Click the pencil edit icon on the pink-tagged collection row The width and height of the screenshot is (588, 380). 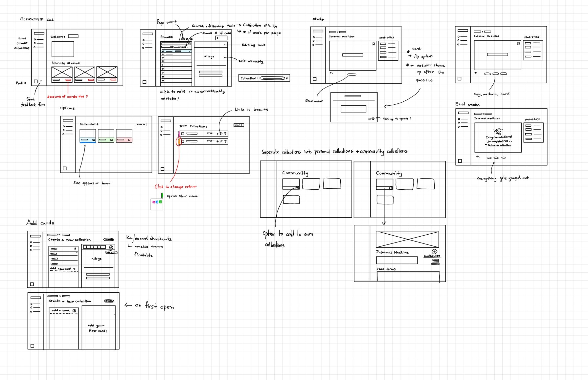(221, 134)
